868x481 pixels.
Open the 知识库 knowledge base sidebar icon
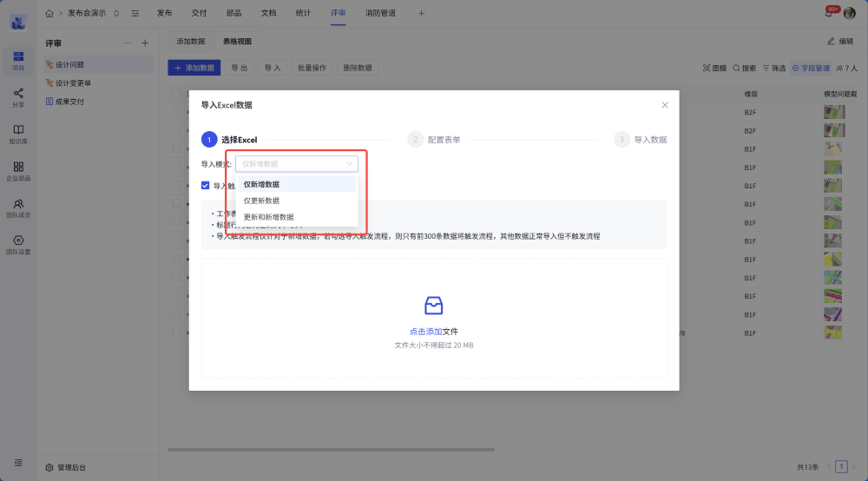point(18,133)
